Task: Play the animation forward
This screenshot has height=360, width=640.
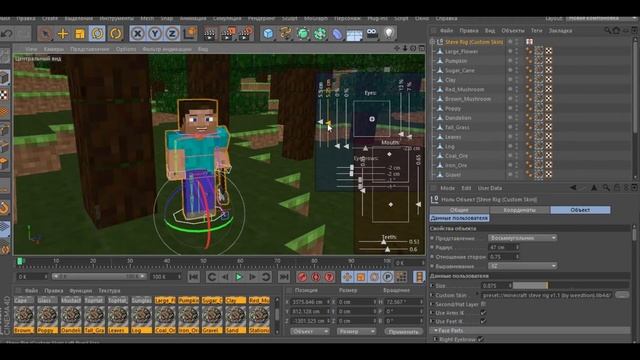Action: click(239, 277)
